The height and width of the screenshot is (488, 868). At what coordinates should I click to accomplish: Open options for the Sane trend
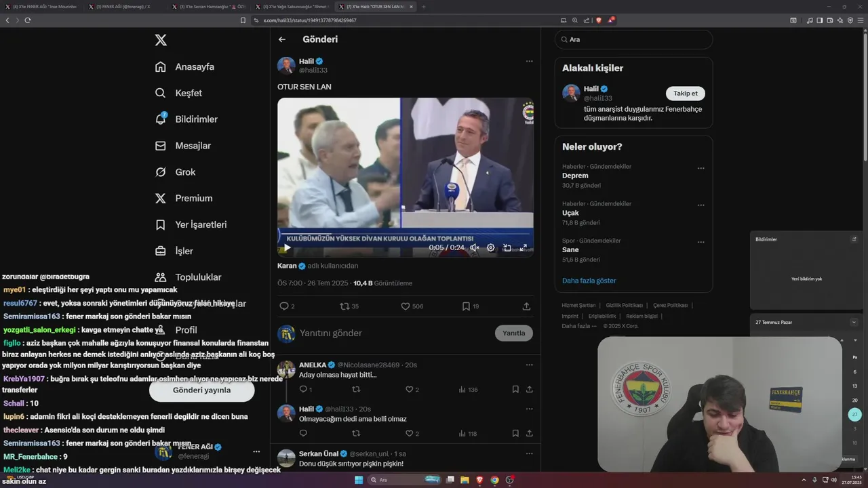[x=701, y=243]
